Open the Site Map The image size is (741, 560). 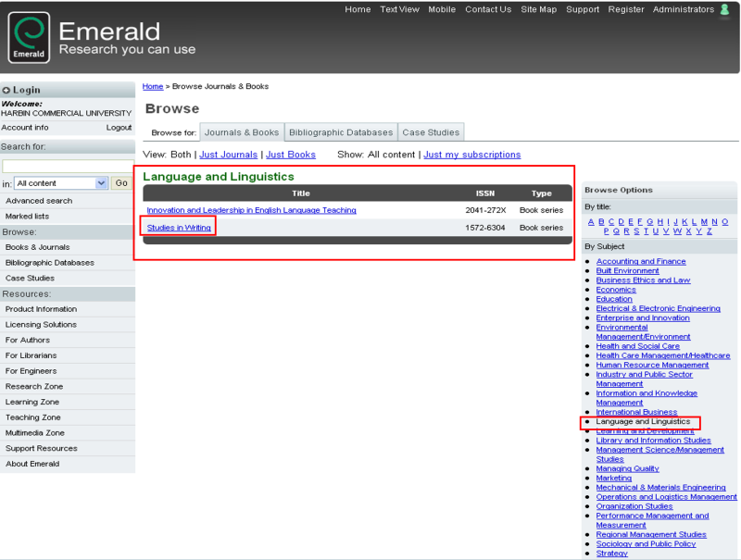coord(539,9)
